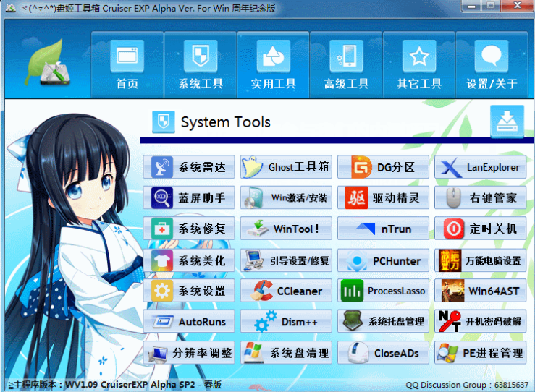Image resolution: width=535 pixels, height=392 pixels.
Task: Open 分辨率调整 resolution tool
Action: [x=189, y=352]
